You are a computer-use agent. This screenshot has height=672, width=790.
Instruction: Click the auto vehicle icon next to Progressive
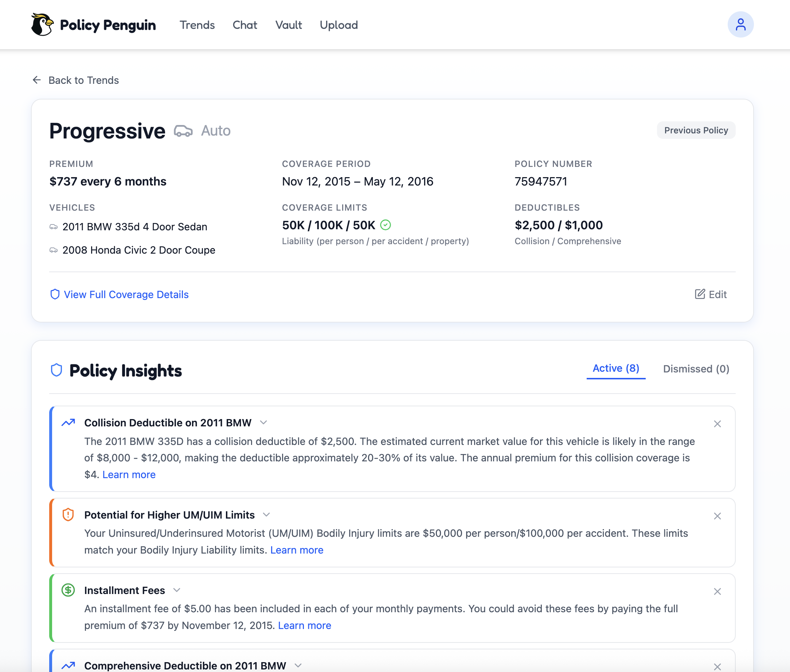coord(184,131)
